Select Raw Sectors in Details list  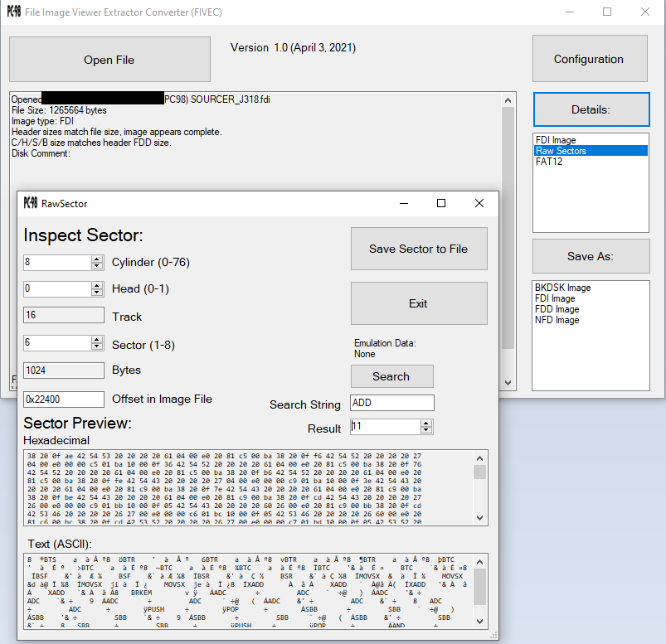(591, 151)
